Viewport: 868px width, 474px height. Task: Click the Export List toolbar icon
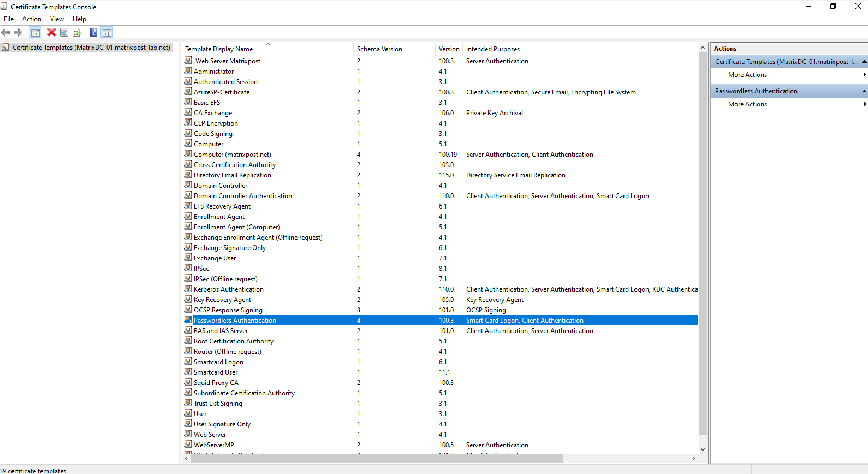click(77, 32)
